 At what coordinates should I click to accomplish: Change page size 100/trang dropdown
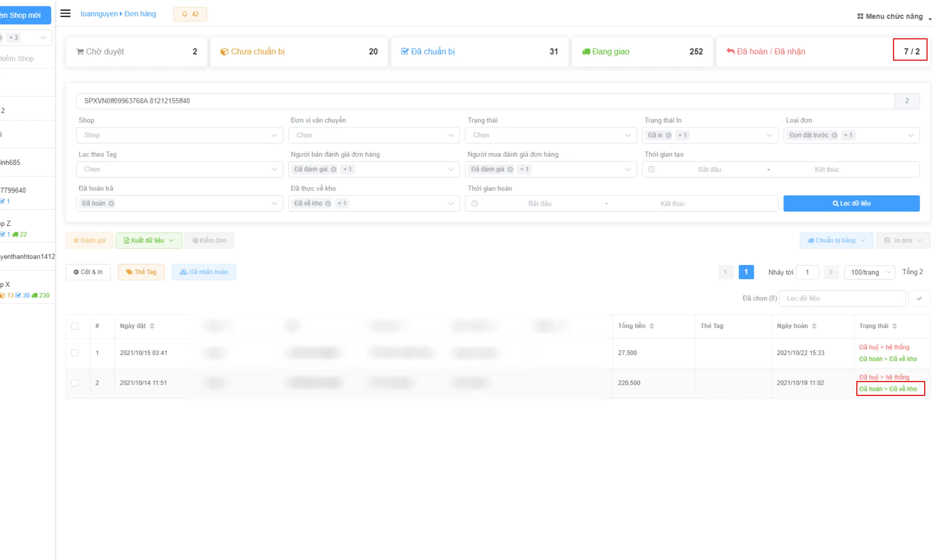point(869,272)
